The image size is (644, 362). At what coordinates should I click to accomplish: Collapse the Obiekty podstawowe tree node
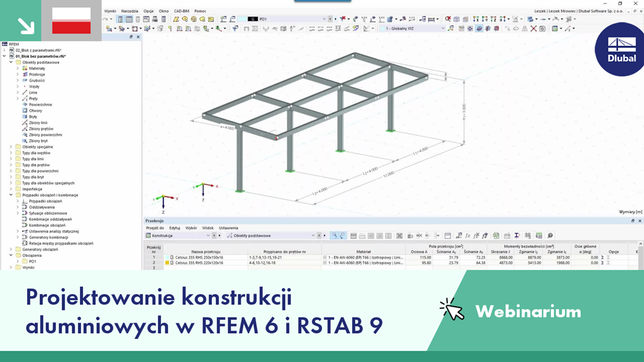[11, 62]
